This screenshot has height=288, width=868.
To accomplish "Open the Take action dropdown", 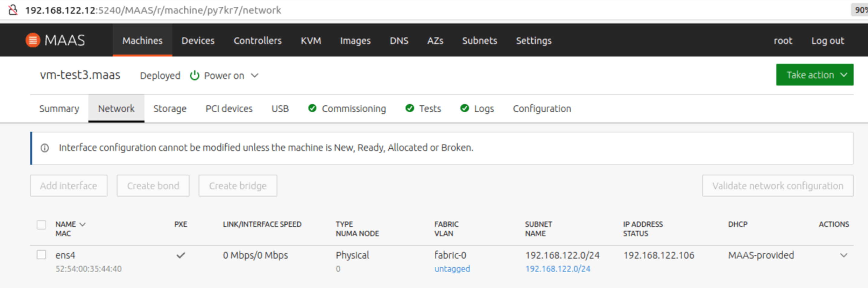I will click(814, 75).
